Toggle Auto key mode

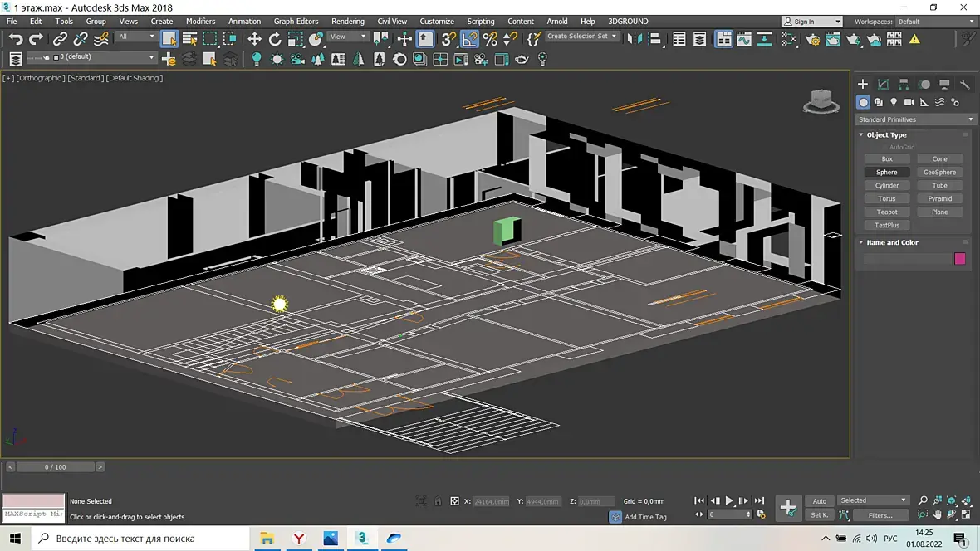(820, 501)
